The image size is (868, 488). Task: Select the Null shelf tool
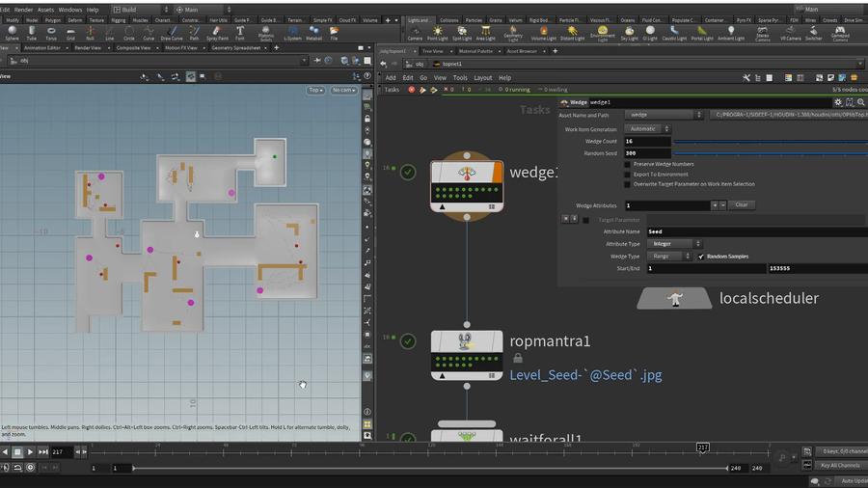(x=90, y=33)
